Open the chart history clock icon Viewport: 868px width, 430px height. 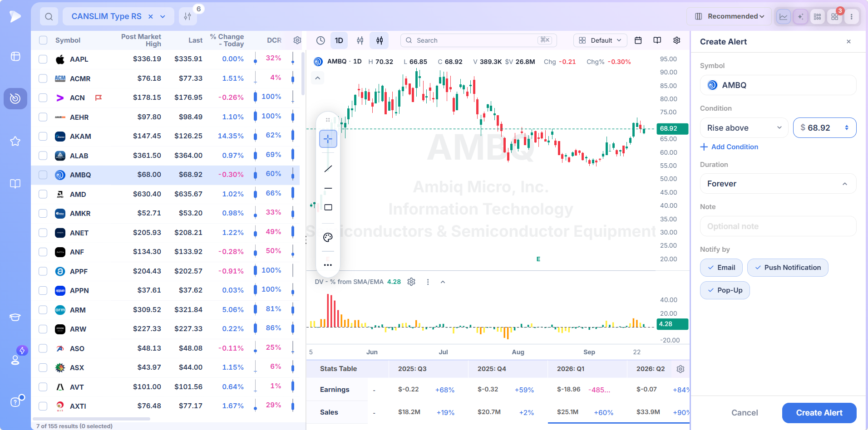(321, 40)
